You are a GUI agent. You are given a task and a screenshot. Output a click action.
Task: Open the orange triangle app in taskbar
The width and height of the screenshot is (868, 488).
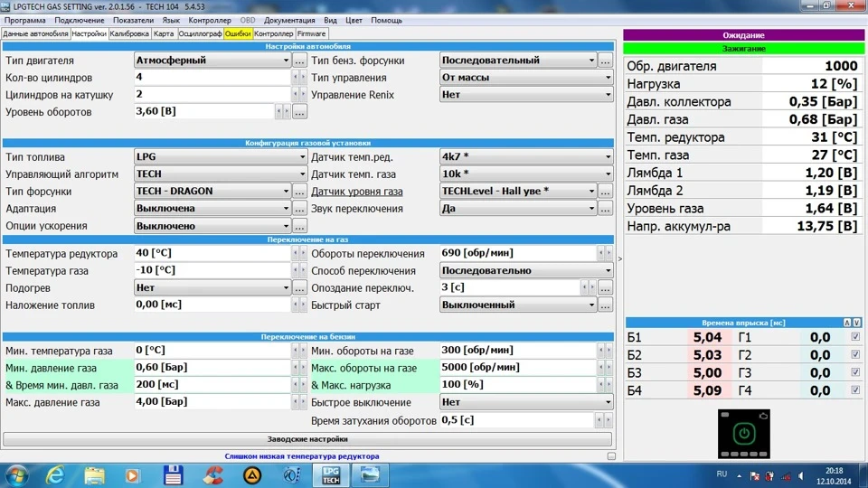click(252, 475)
